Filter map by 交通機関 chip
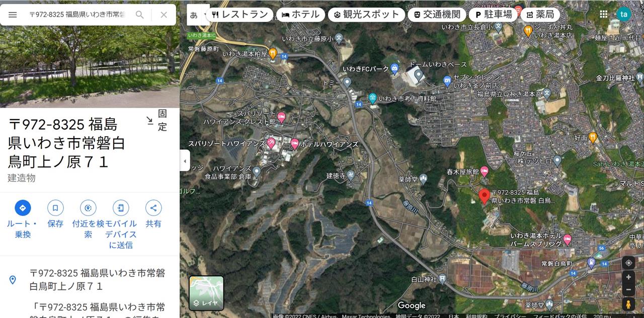The height and width of the screenshot is (318, 644). point(437,15)
